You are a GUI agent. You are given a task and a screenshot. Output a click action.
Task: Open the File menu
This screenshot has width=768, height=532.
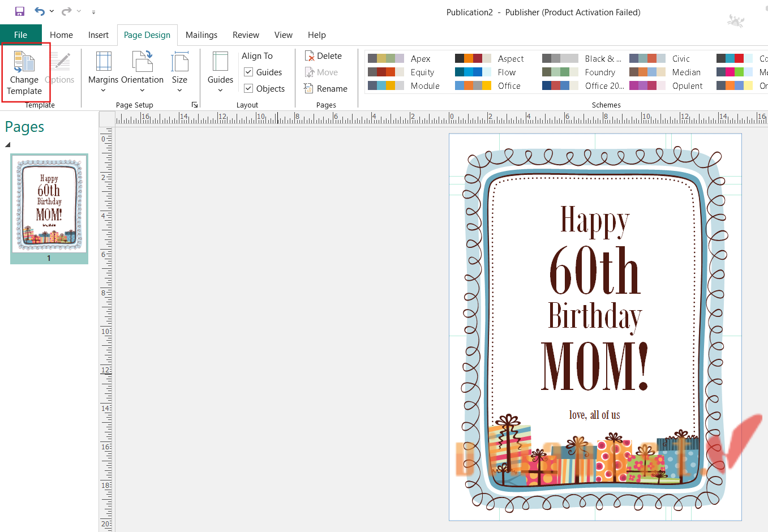tap(20, 35)
